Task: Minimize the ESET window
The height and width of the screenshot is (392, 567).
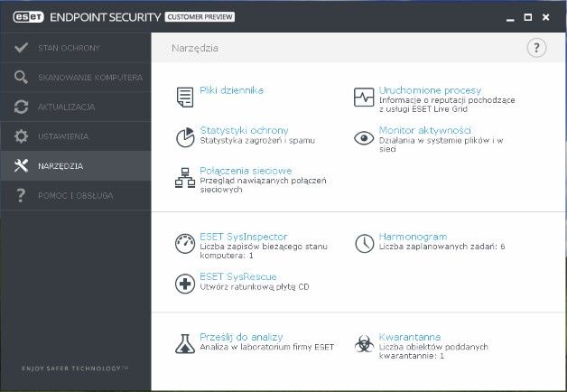Action: point(510,18)
